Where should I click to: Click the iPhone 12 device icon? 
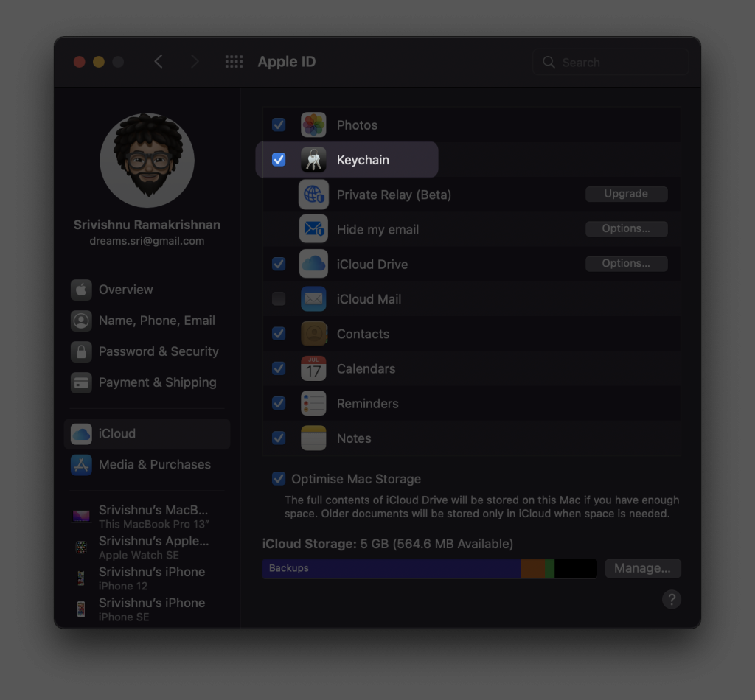tap(81, 578)
